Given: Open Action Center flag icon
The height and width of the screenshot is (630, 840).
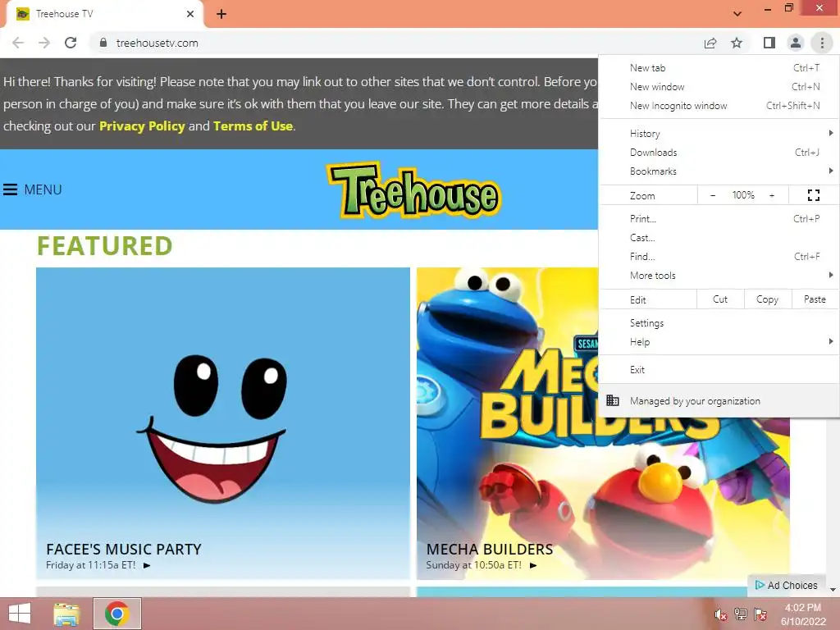Looking at the screenshot, I should [760, 614].
